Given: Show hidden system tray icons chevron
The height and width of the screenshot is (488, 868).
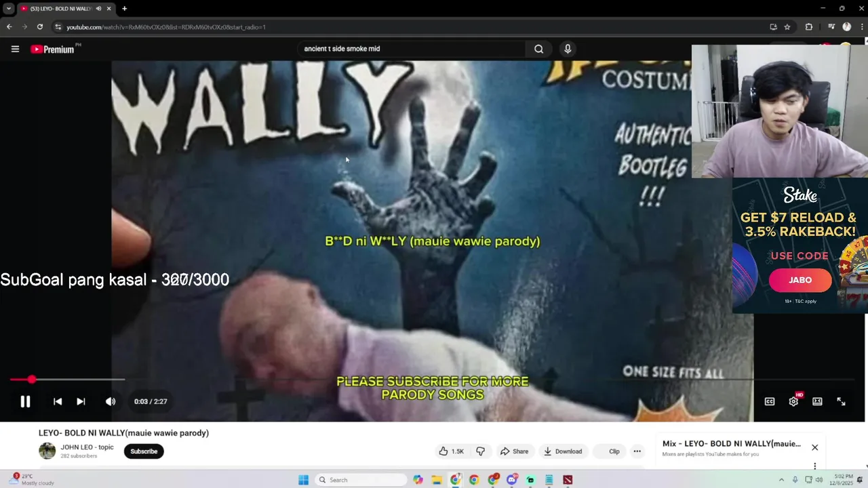Looking at the screenshot, I should (781, 480).
